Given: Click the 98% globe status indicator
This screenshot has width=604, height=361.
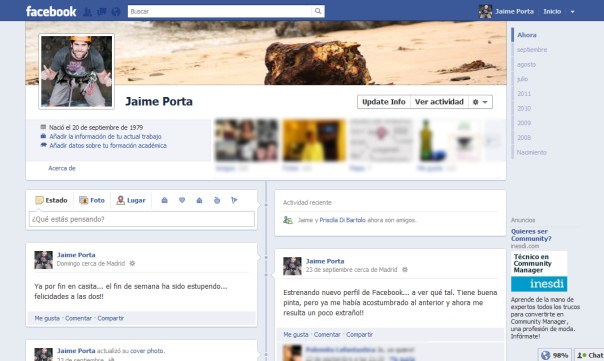Looking at the screenshot, I should pyautogui.click(x=554, y=355).
